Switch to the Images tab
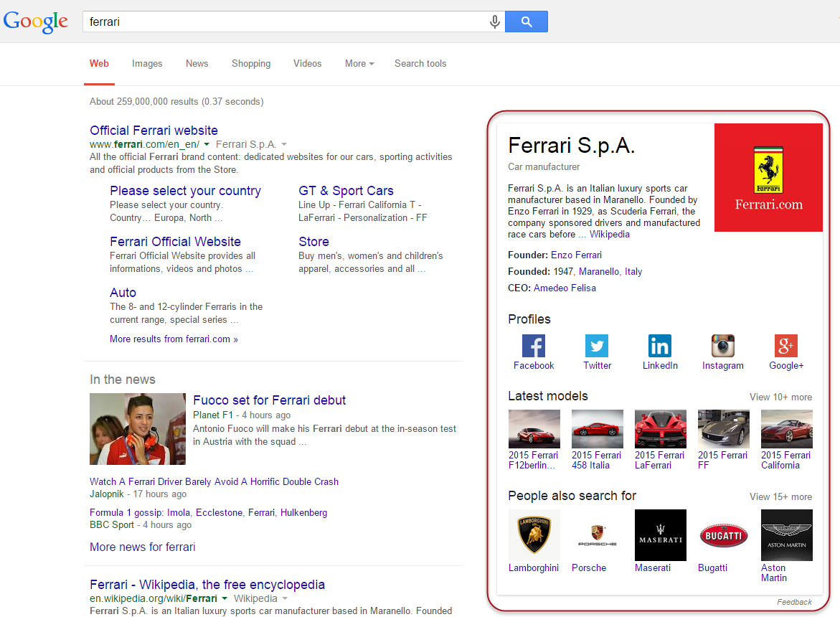Viewport: 840px width, 617px height. pyautogui.click(x=147, y=64)
